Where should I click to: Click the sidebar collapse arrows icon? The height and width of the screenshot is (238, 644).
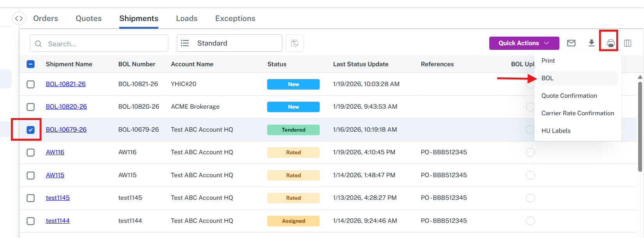click(19, 18)
